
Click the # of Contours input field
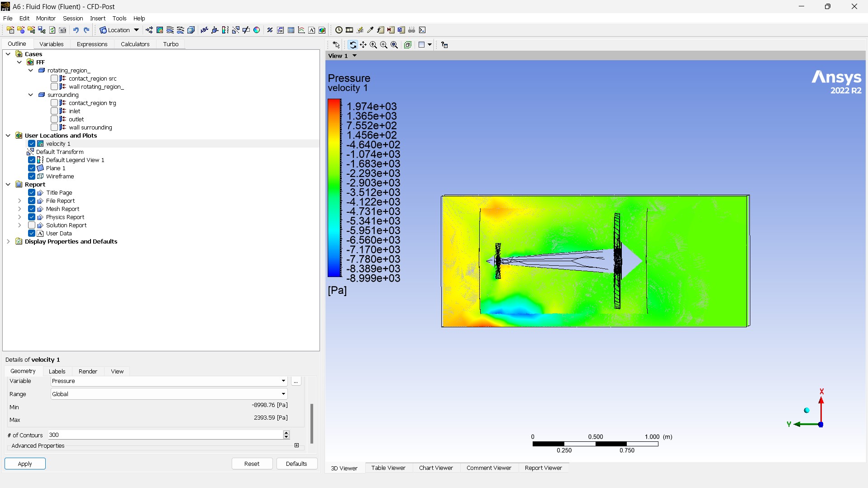(x=166, y=435)
